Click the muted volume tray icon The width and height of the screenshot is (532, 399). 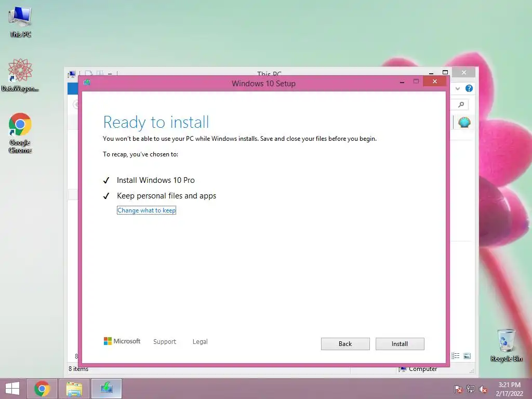[483, 389]
